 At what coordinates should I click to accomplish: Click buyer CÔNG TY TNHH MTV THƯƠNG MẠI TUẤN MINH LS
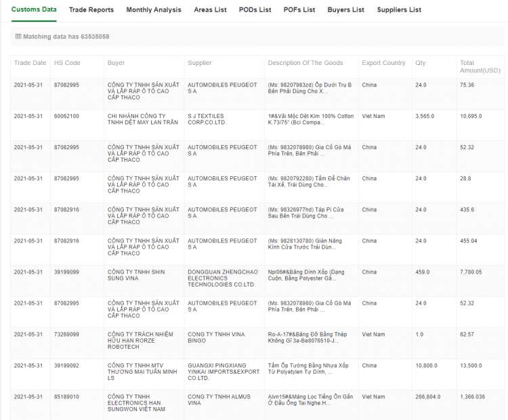tap(142, 371)
